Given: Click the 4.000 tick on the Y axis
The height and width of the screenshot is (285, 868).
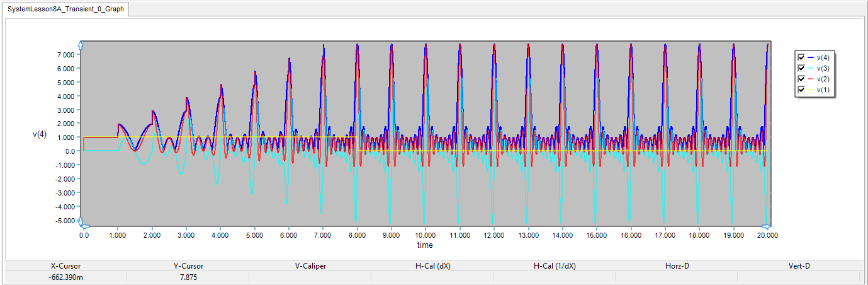Looking at the screenshot, I should [x=65, y=96].
